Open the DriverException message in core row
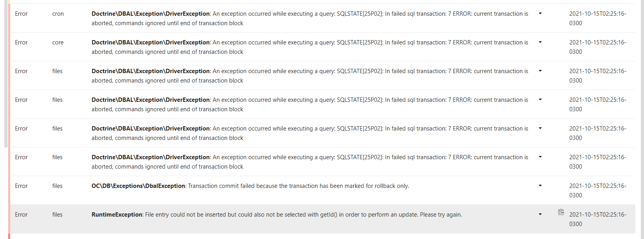Screen dimensions: 644x239 click(310, 47)
